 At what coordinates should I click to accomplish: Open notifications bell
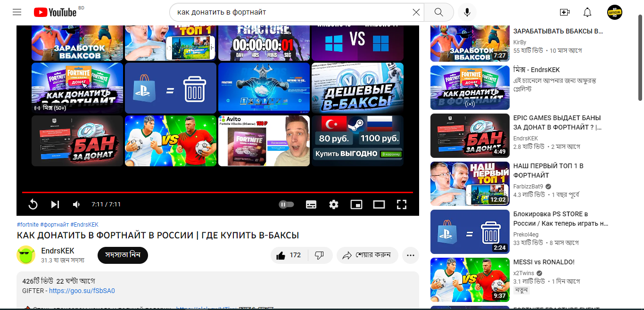point(587,12)
